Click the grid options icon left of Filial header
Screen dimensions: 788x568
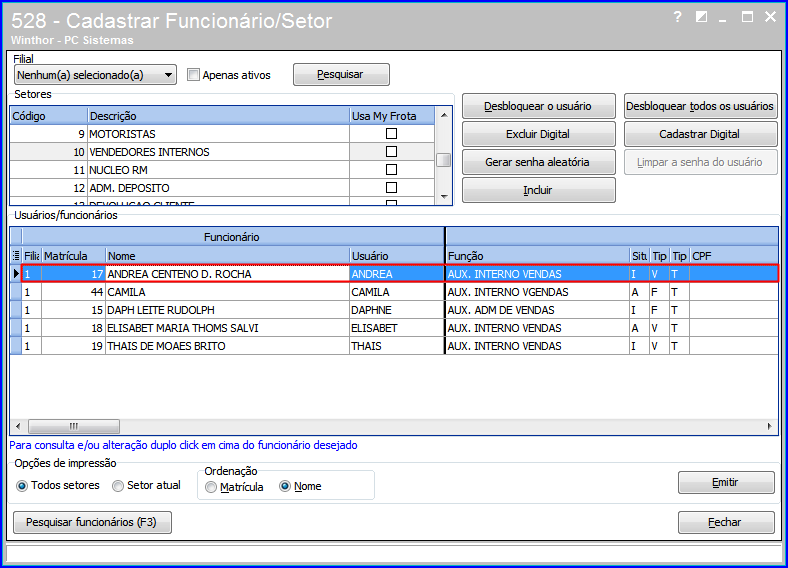pyautogui.click(x=16, y=256)
